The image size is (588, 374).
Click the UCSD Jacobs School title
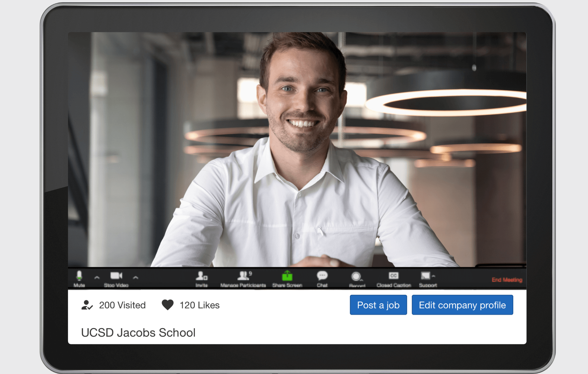point(138,333)
